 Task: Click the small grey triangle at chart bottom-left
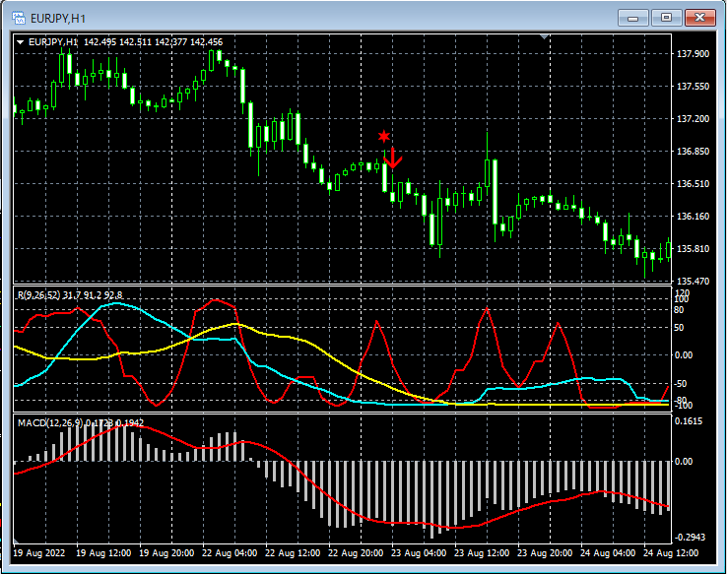16,541
